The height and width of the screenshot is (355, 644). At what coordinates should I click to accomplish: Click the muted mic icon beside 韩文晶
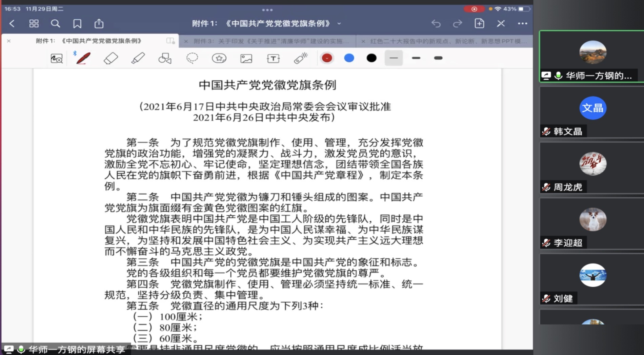coord(546,131)
